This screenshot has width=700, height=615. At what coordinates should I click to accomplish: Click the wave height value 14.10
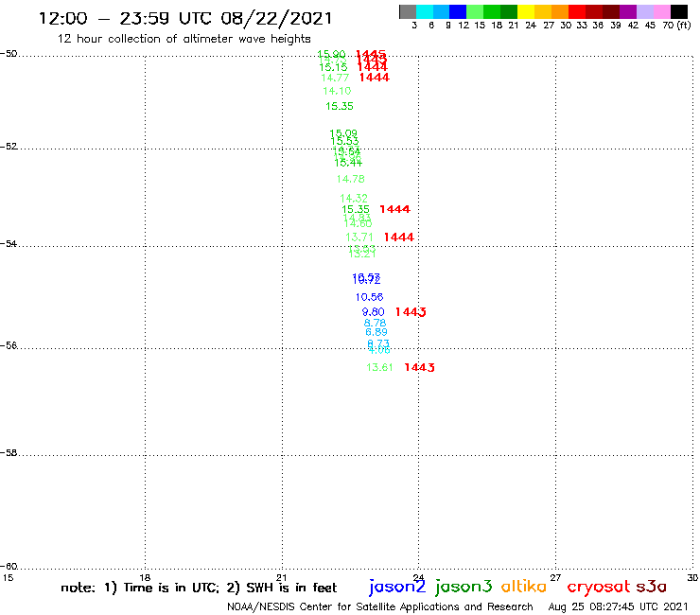337,91
